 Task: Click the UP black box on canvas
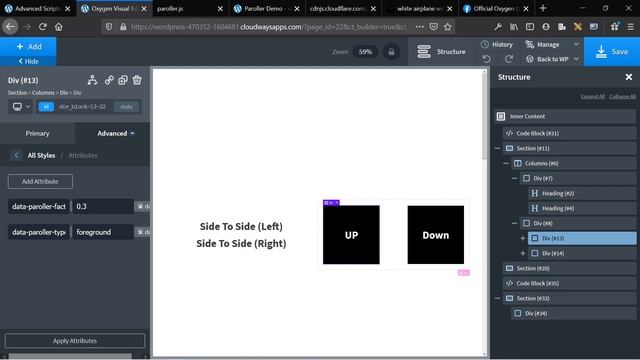pyautogui.click(x=351, y=235)
